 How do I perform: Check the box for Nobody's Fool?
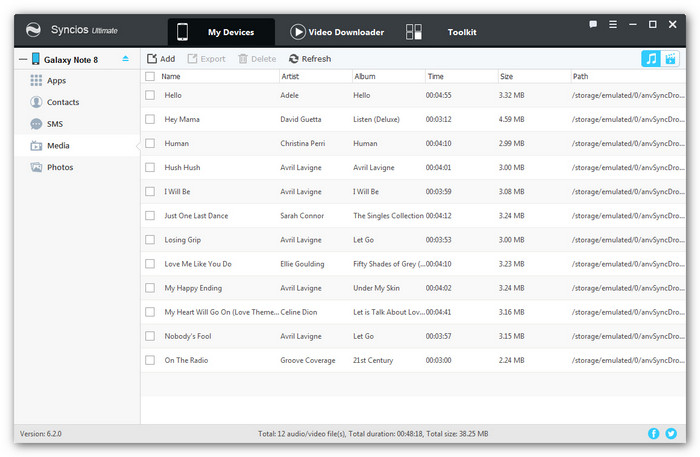(150, 337)
